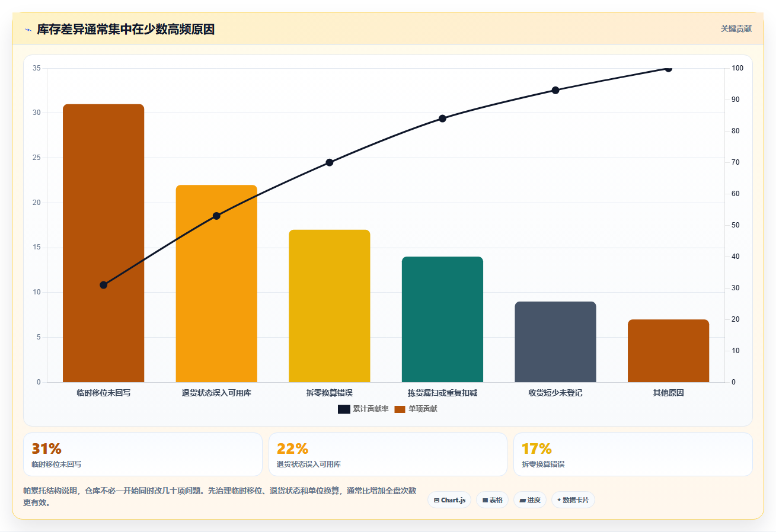Click the 拣货漏扫或重复扣减 axis label

(442, 393)
